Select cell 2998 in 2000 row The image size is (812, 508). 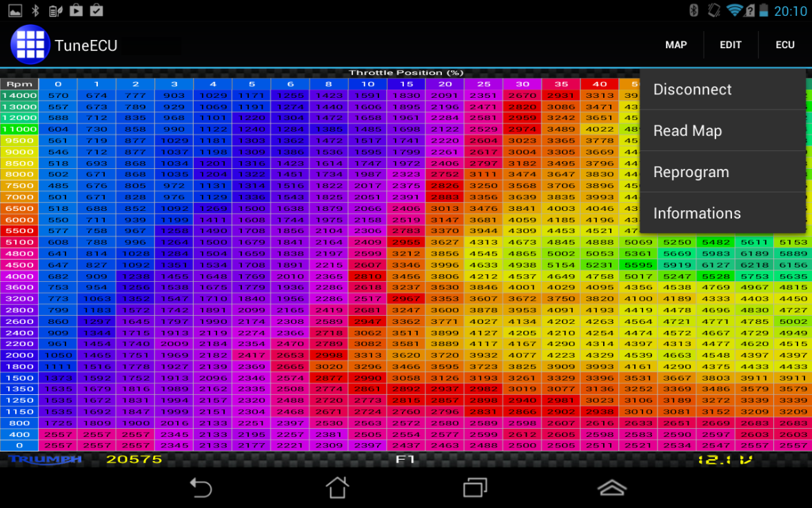329,355
